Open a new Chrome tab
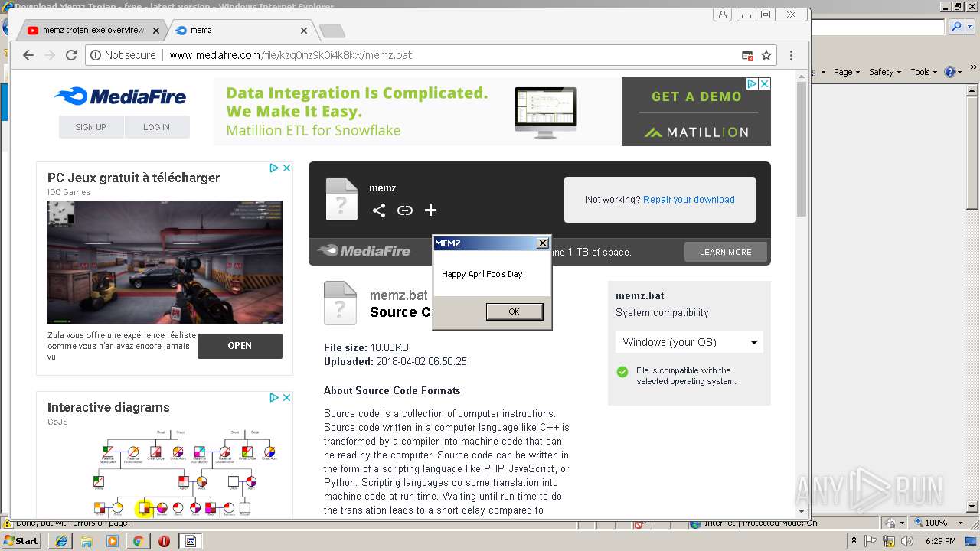The width and height of the screenshot is (980, 551). [x=332, y=31]
